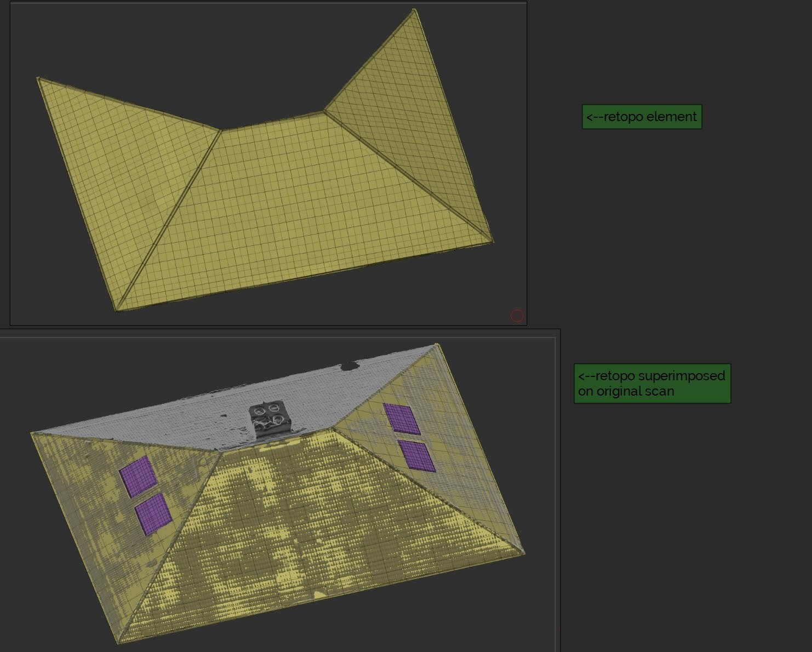Select the lower purple panel on right slope
This screenshot has height=652, width=812.
[418, 456]
